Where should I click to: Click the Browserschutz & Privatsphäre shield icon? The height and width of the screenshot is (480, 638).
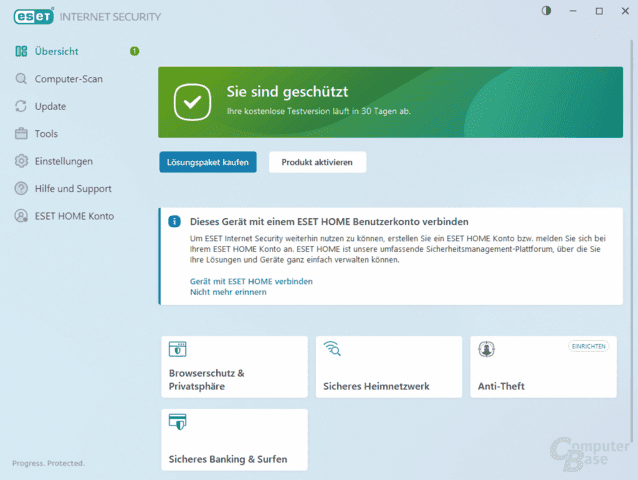(x=177, y=349)
